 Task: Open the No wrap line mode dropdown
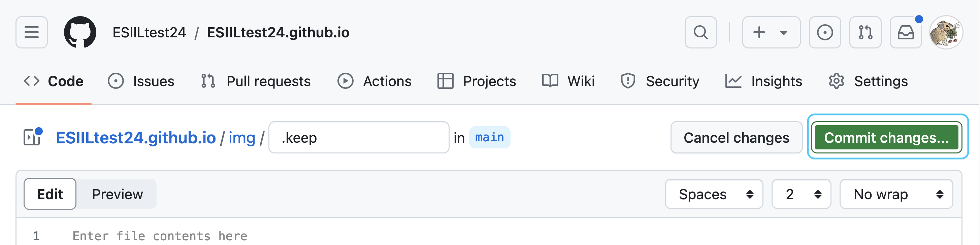[896, 194]
